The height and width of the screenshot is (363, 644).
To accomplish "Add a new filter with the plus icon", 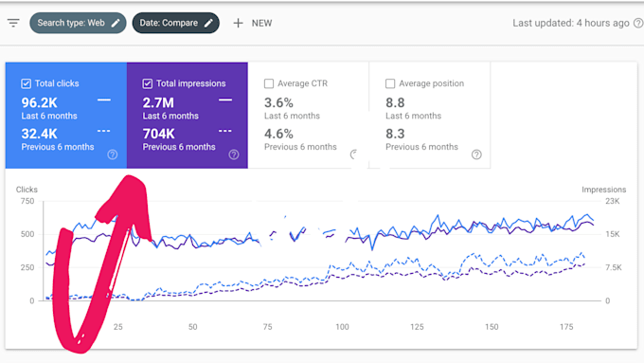I will pyautogui.click(x=238, y=23).
